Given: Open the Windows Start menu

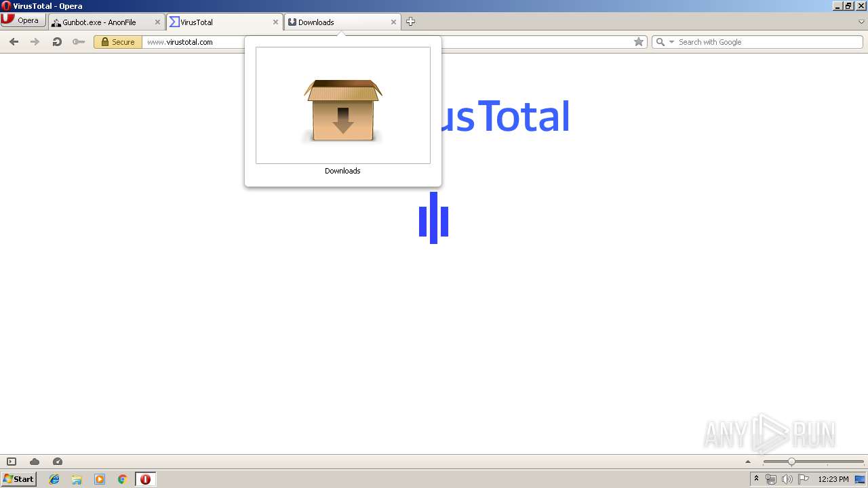Looking at the screenshot, I should coord(18,479).
